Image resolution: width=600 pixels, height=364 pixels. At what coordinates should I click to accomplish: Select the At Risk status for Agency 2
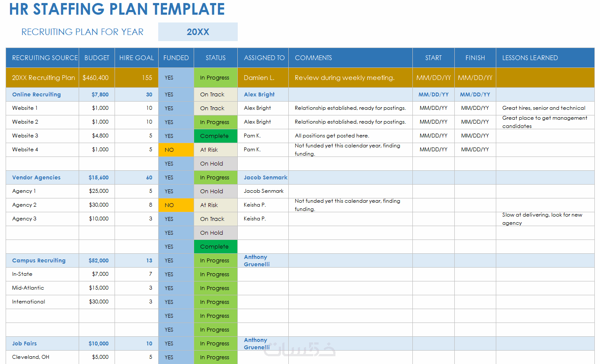[x=216, y=205]
